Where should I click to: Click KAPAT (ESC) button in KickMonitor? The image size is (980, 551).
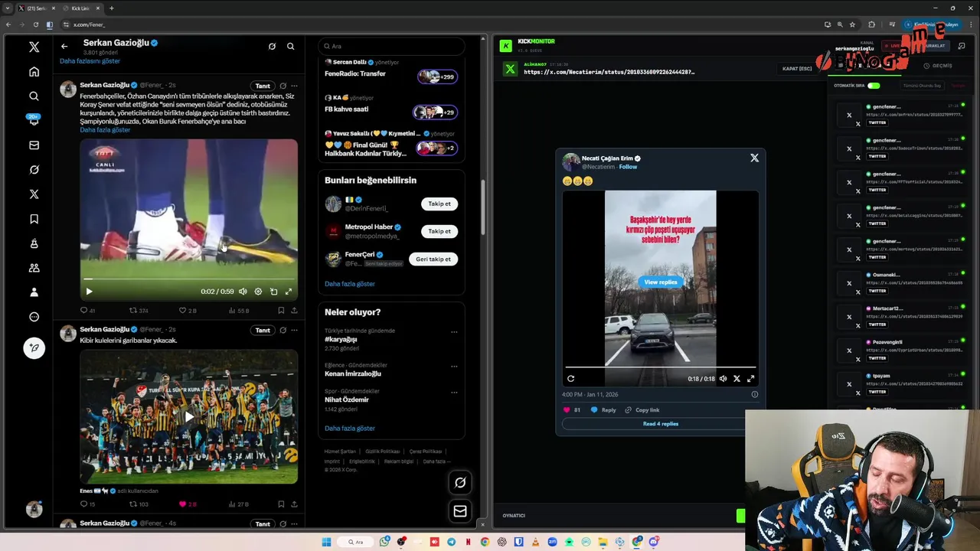click(x=797, y=69)
